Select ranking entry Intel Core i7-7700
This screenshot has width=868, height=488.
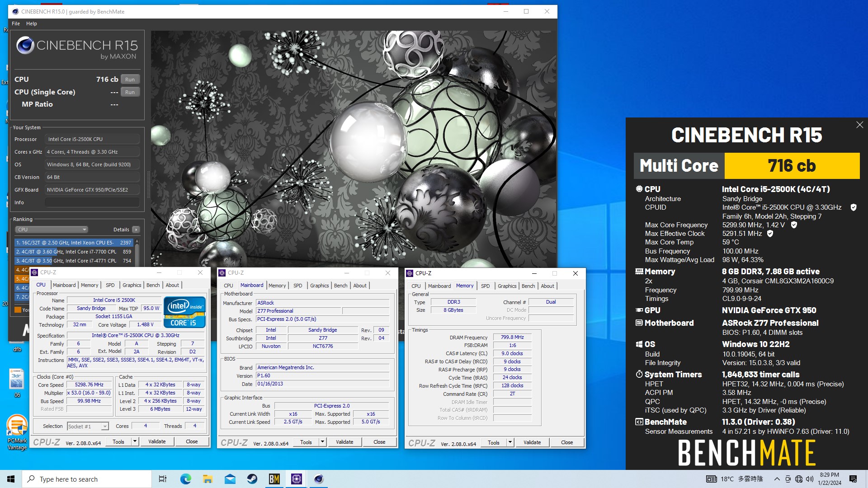coord(74,252)
